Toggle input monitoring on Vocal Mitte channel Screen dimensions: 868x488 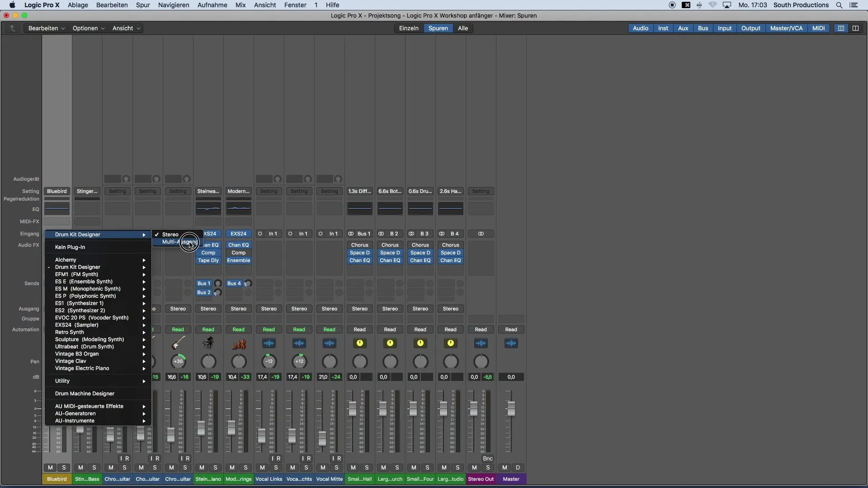pos(333,459)
